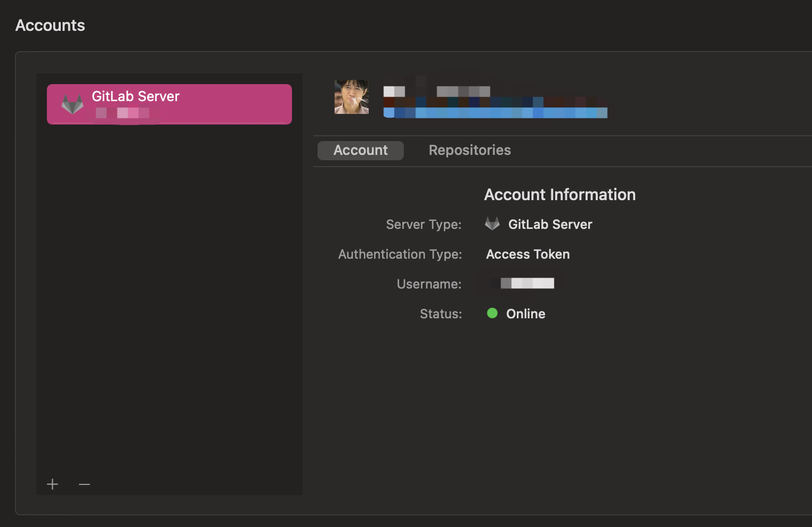Image resolution: width=812 pixels, height=527 pixels.
Task: Click the 'Authentication Type:' label
Action: click(400, 254)
